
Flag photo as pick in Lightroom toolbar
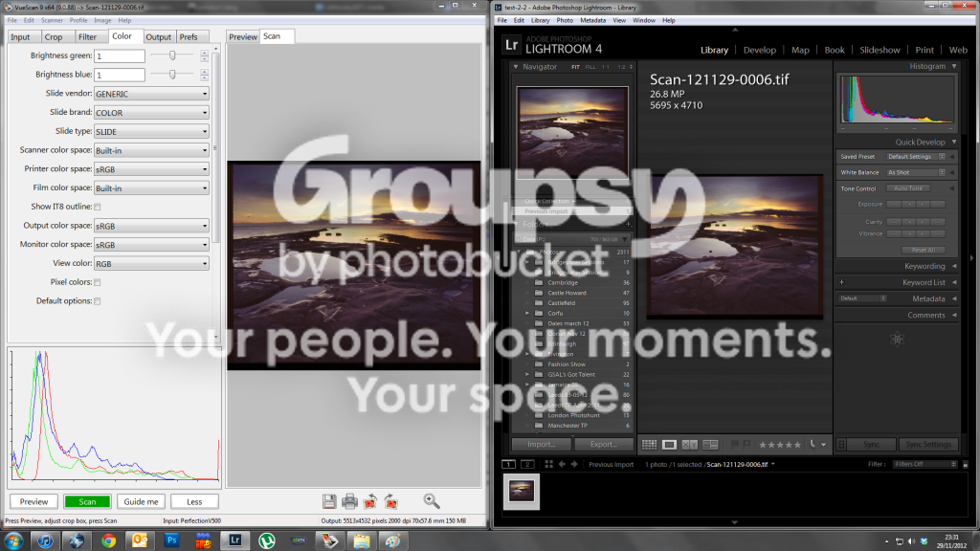(x=735, y=444)
